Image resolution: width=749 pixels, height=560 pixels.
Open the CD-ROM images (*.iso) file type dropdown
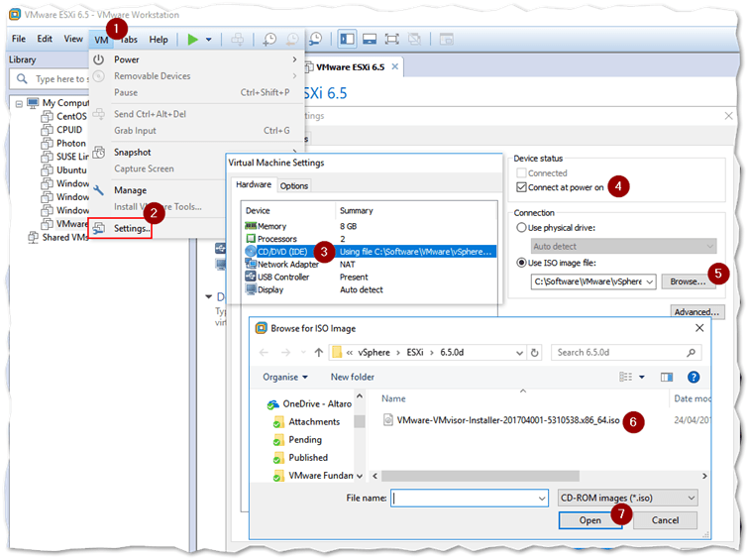(628, 499)
